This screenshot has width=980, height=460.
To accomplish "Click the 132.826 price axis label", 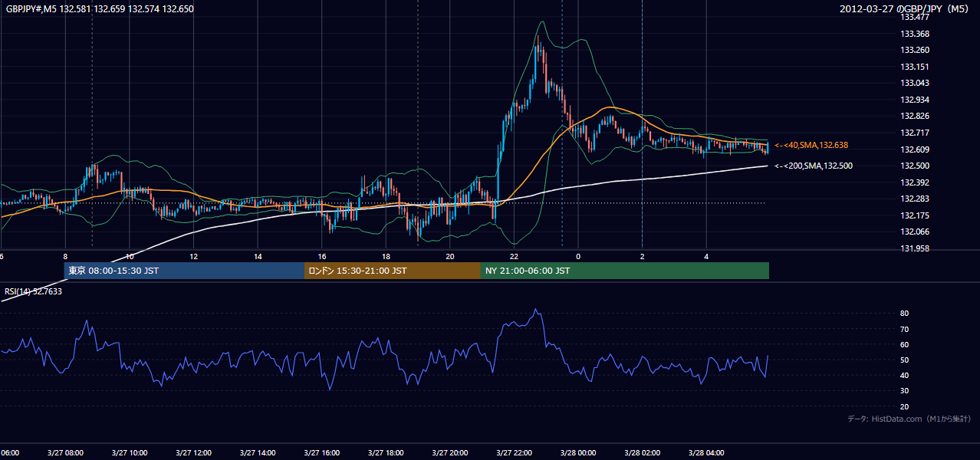I will coord(914,116).
